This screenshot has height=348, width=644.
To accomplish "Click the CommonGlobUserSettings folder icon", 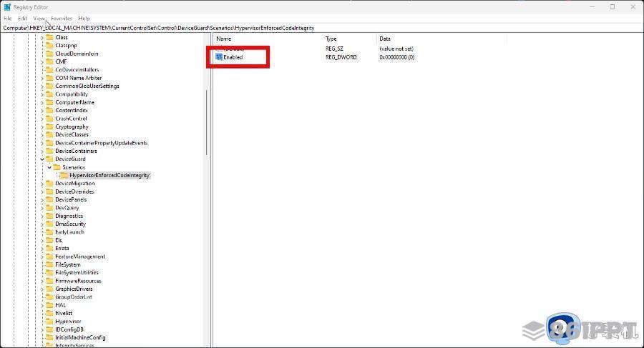I will point(49,86).
